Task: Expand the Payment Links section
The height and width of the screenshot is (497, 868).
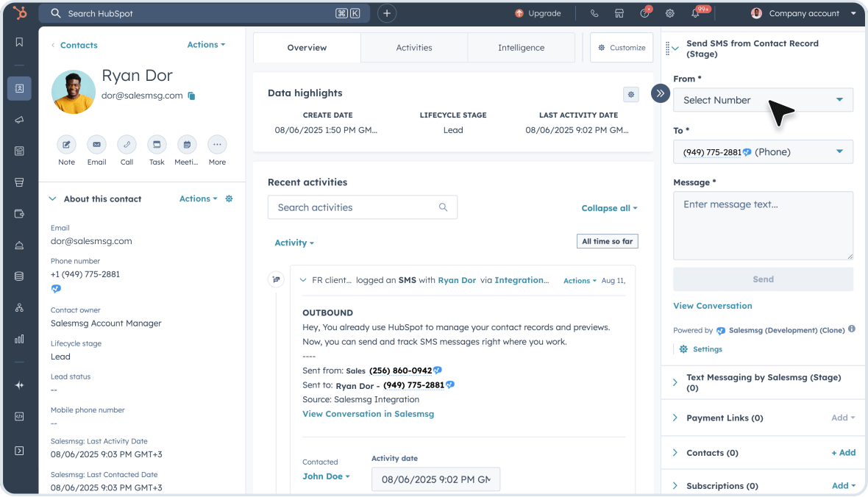Action: [675, 418]
